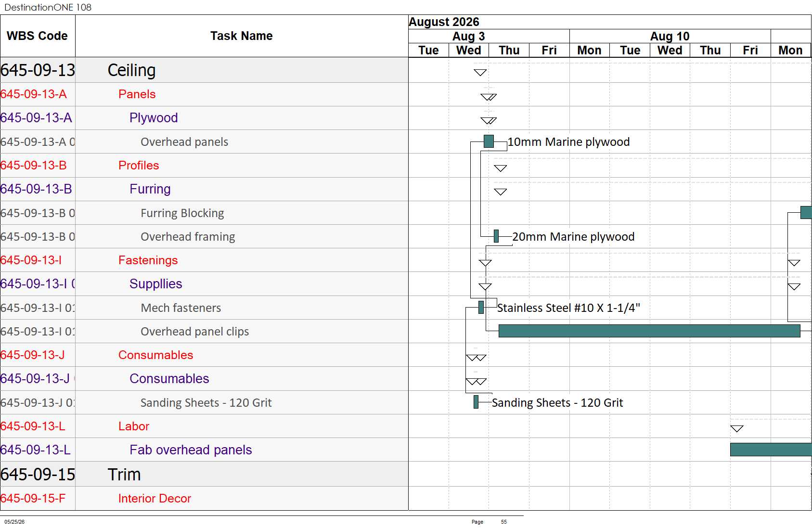The height and width of the screenshot is (528, 812).
Task: Click the Profiles summary triangle marker
Action: pos(501,168)
